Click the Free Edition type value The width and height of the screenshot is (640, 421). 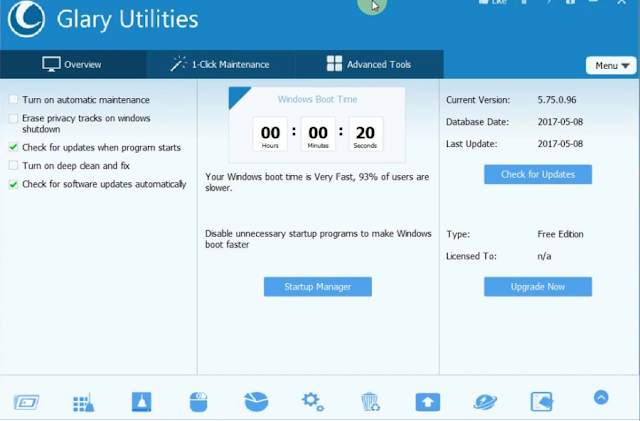[560, 234]
